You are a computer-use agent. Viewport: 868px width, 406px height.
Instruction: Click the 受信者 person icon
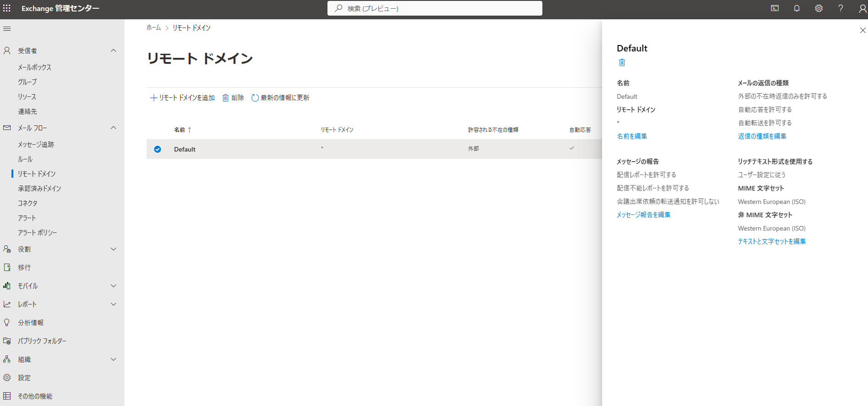click(7, 51)
